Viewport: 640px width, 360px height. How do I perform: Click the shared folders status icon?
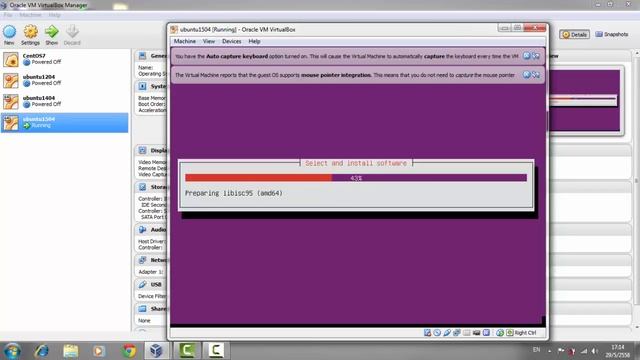pos(467,333)
